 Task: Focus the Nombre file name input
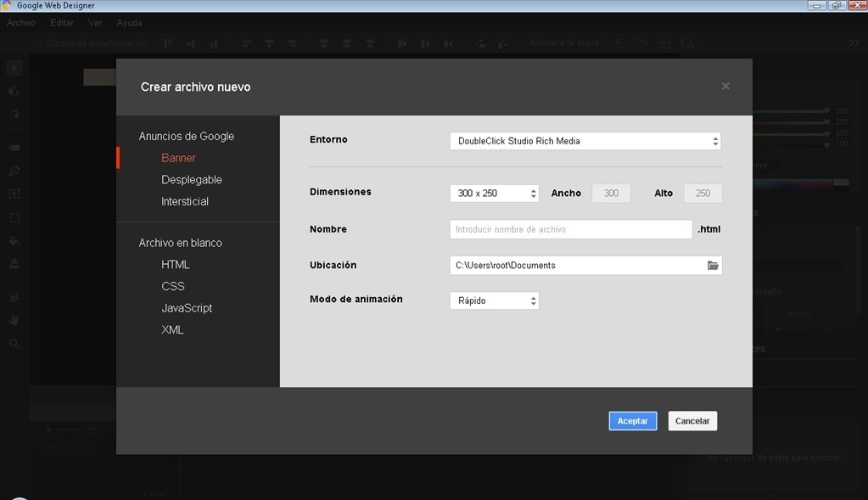coord(571,229)
